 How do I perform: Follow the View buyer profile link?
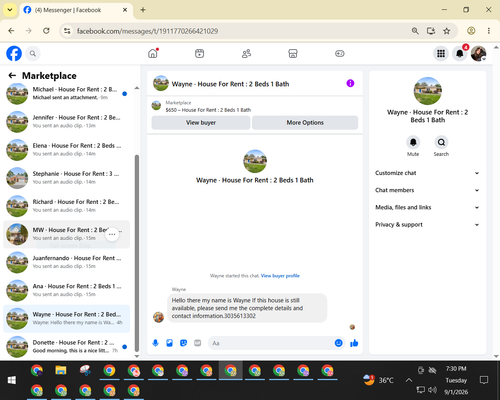pyautogui.click(x=280, y=276)
